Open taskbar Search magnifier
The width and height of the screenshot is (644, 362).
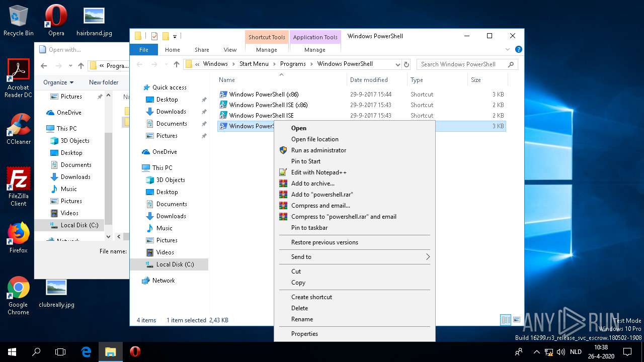click(x=36, y=352)
